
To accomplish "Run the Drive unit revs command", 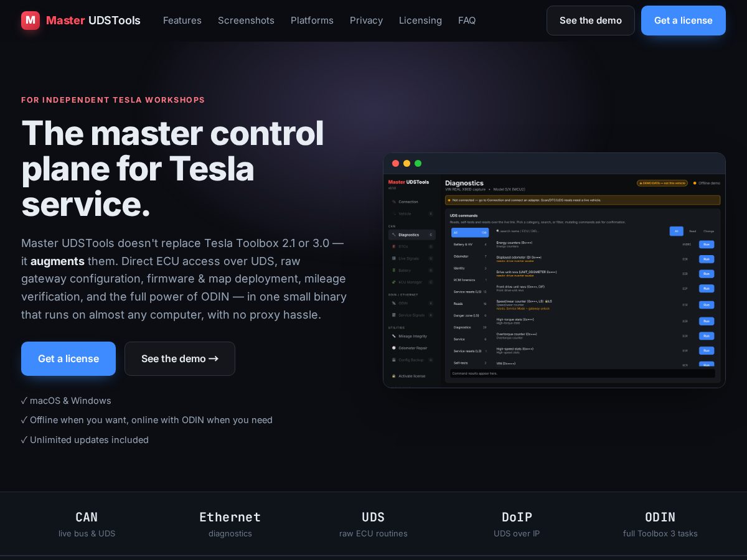I will (x=706, y=274).
